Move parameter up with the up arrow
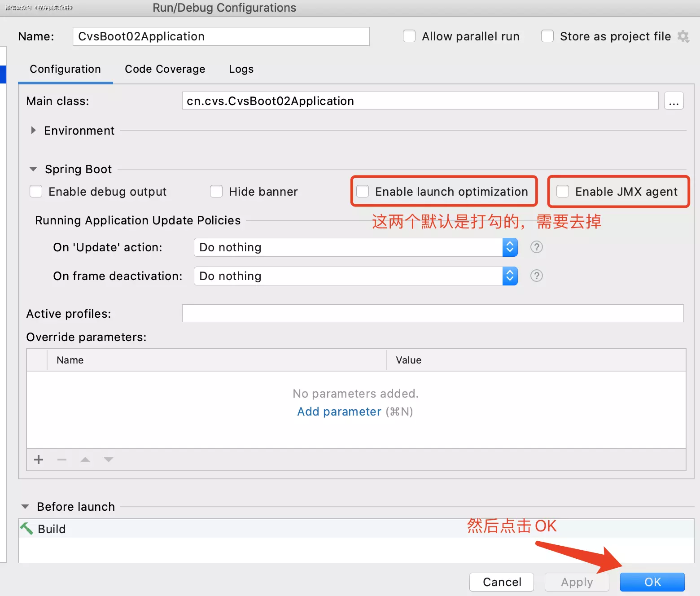700x596 pixels. click(85, 460)
